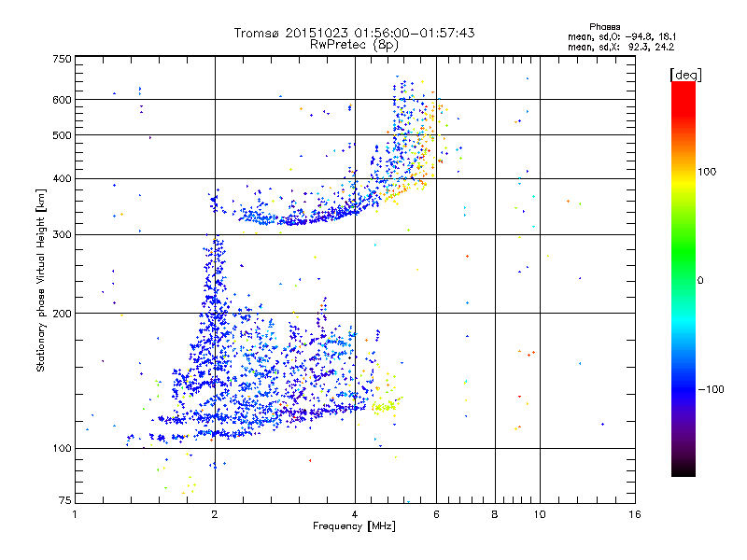747x560 pixels.
Task: Click the yellow-green point cluster near 4.5 MHz
Action: [385, 406]
